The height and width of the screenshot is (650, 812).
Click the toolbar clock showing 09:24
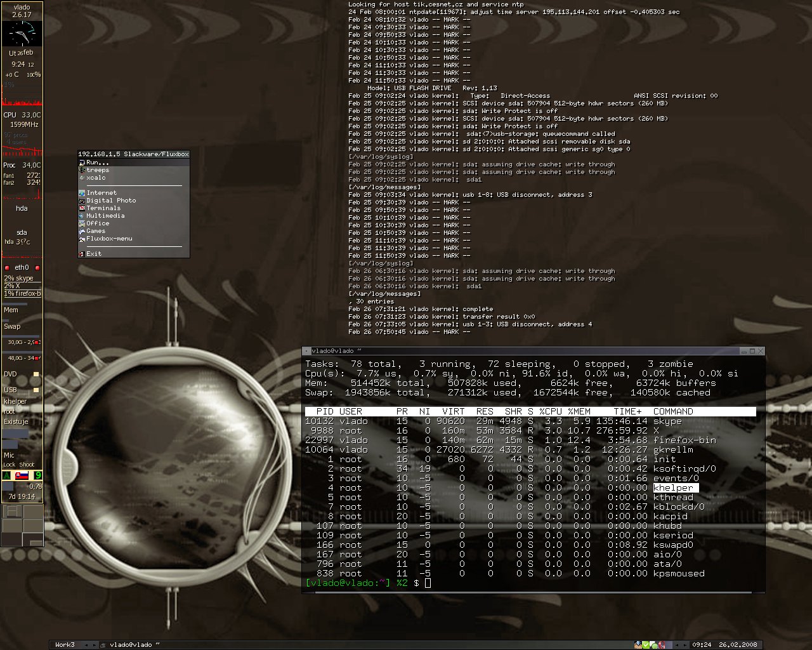click(x=702, y=645)
